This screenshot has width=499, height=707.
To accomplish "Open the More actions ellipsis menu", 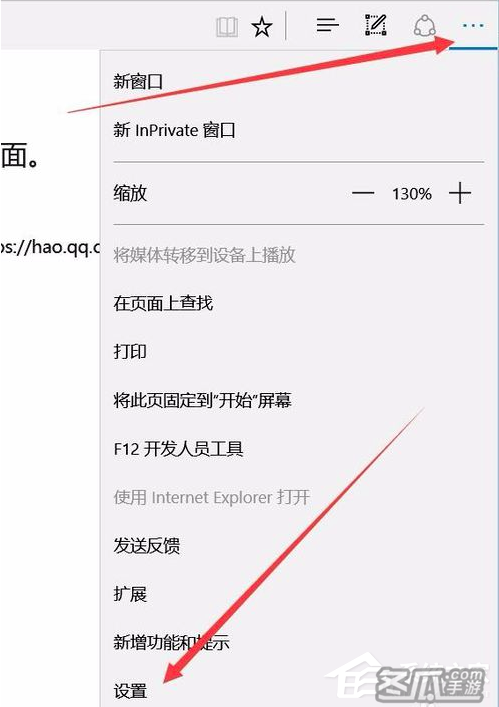I will 473,26.
